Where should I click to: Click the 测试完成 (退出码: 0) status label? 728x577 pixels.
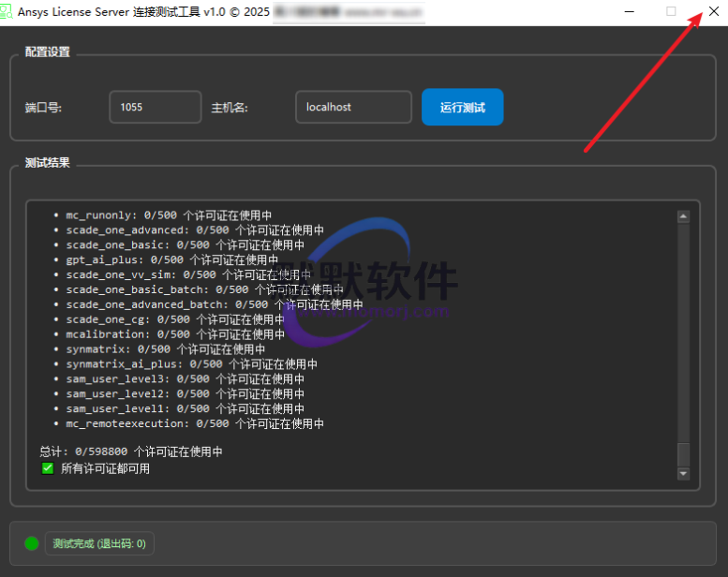[99, 543]
